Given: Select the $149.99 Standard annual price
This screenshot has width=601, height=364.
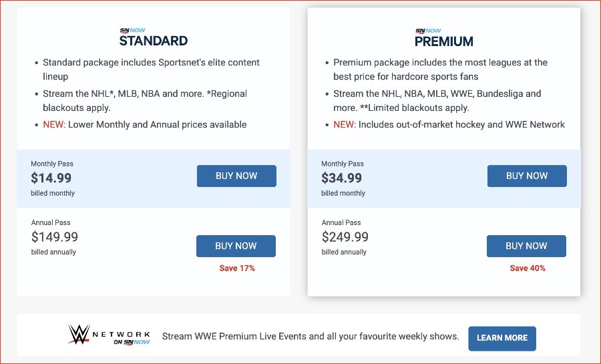Looking at the screenshot, I should 55,237.
